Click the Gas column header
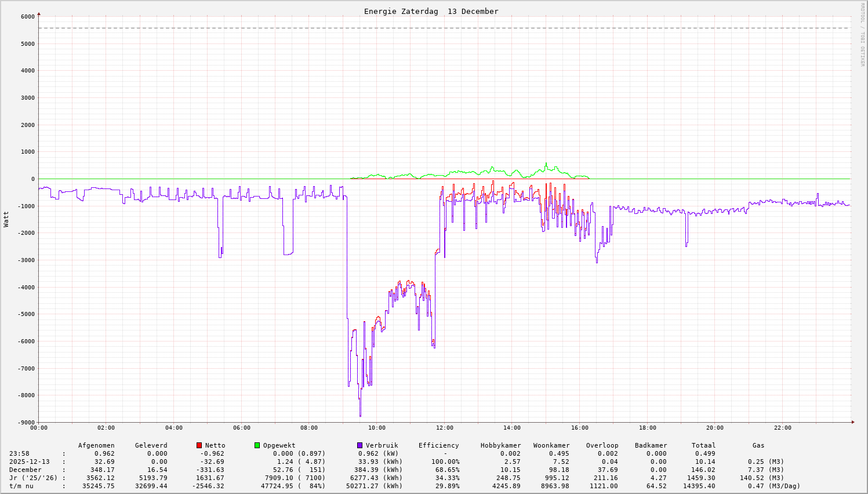This screenshot has width=868, height=494. pos(758,445)
